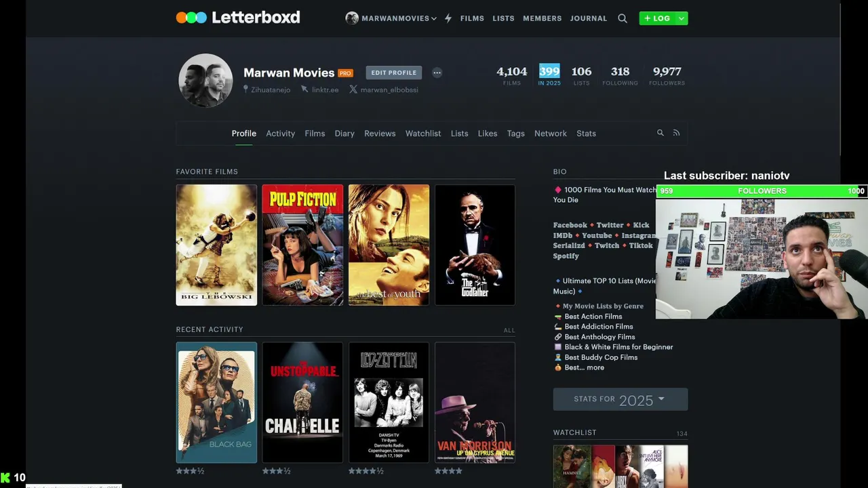Open the 9,977 Followers stat
Screen dimensions: 868x488
click(667, 75)
